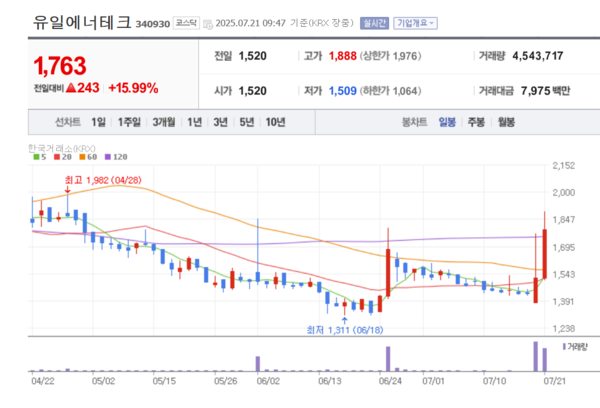Image resolution: width=600 pixels, height=408 pixels.
Task: Click the latest 07/21 red candlestick
Action: click(545, 254)
